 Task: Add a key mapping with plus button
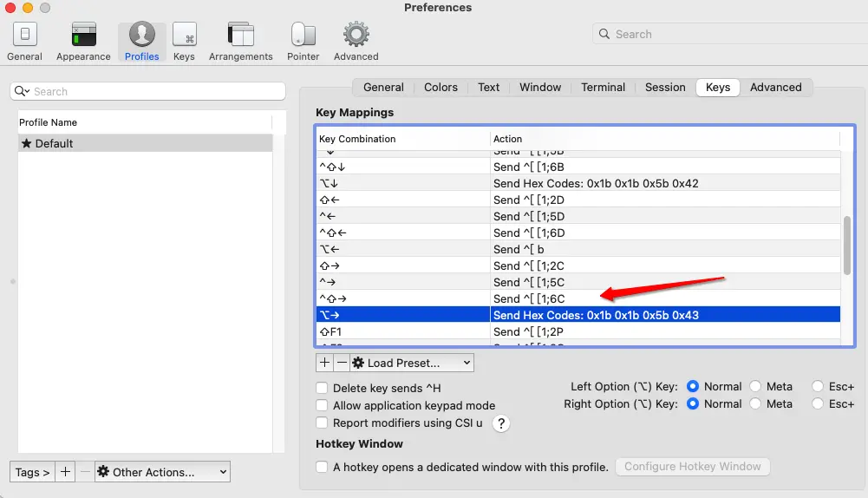coord(324,363)
